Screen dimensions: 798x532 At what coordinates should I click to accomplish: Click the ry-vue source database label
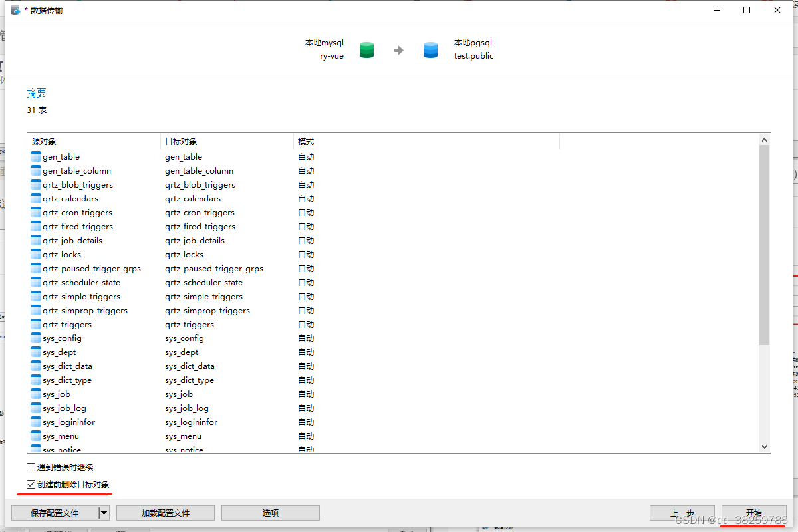tap(331, 56)
